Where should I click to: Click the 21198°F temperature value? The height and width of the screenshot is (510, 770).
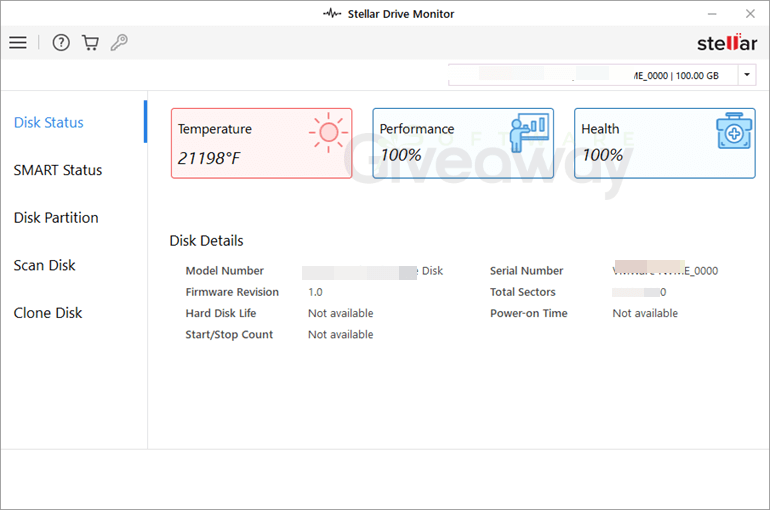pyautogui.click(x=209, y=158)
